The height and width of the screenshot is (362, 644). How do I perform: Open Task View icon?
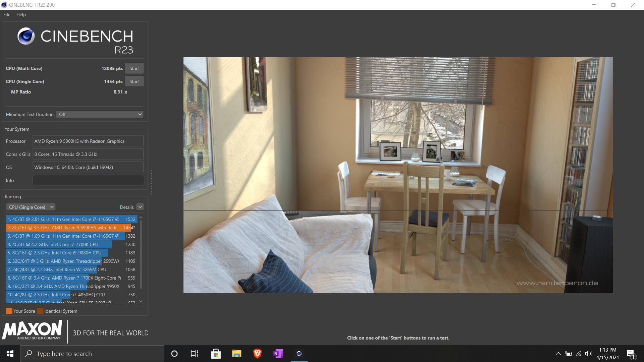pos(195,354)
